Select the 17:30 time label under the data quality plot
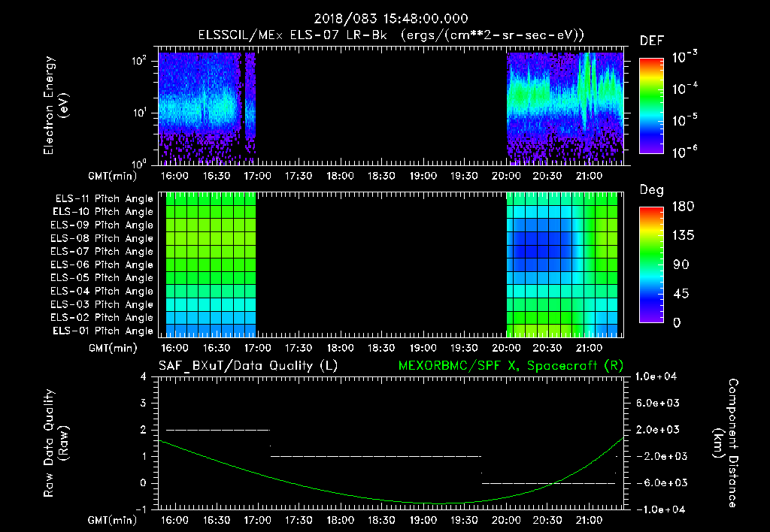The image size is (770, 532). click(x=299, y=520)
